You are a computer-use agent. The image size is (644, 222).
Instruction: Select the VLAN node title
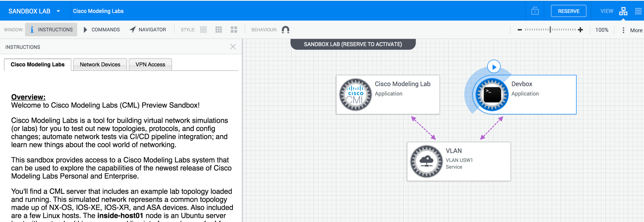click(454, 151)
